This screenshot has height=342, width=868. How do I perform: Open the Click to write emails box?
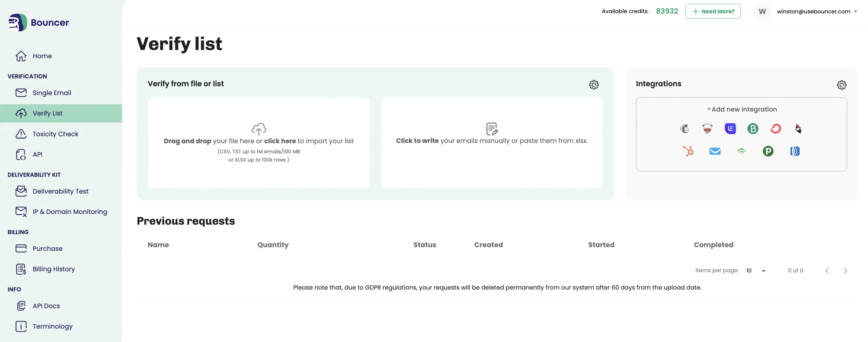pyautogui.click(x=492, y=143)
